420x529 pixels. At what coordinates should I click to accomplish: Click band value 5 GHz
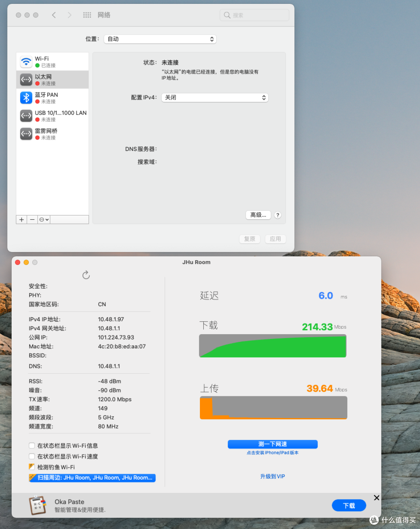point(106,417)
